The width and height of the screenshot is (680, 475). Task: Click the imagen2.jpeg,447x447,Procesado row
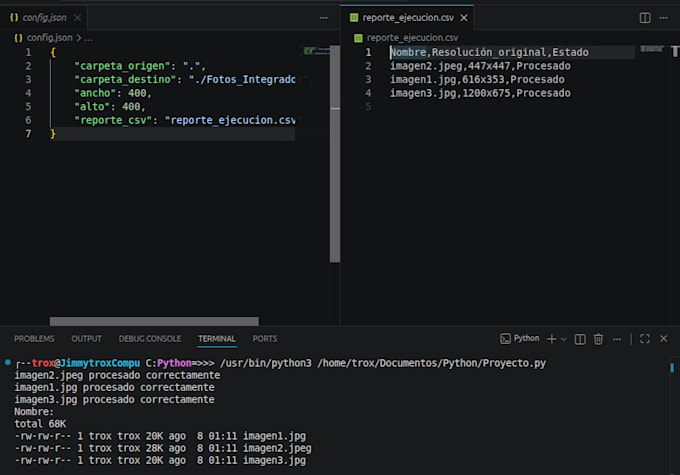480,66
